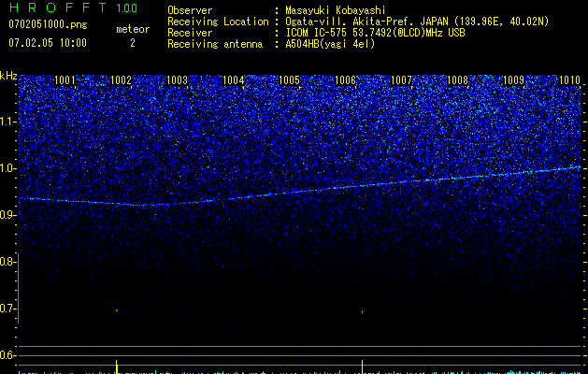This screenshot has height=374, width=588.
Task: Click Ogata-vill. Akita-Pref. JAPAN location text
Action: point(417,22)
